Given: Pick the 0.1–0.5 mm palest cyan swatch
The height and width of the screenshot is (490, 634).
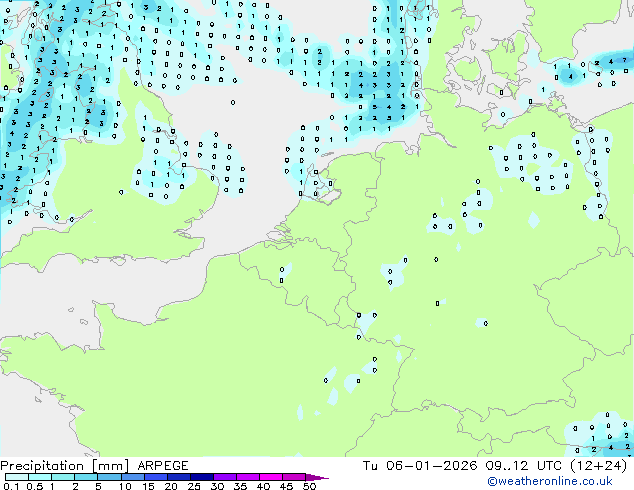Looking at the screenshot, I should [17, 477].
